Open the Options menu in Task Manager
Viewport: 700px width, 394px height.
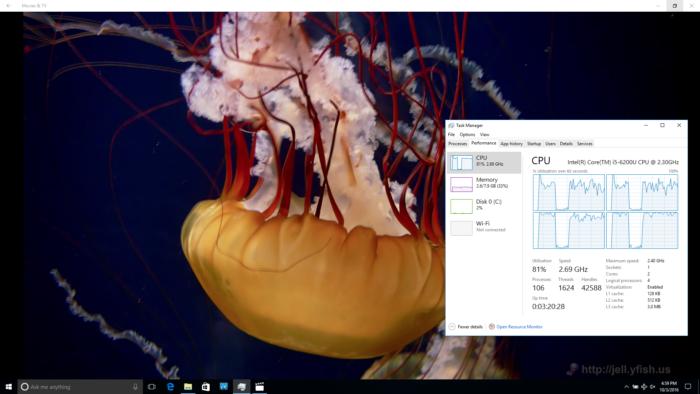pyautogui.click(x=467, y=134)
